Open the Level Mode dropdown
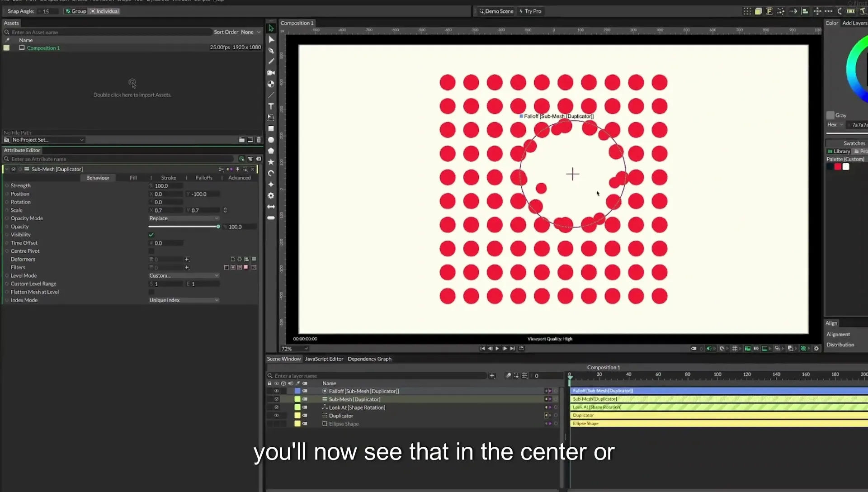The height and width of the screenshot is (492, 868). 184,276
